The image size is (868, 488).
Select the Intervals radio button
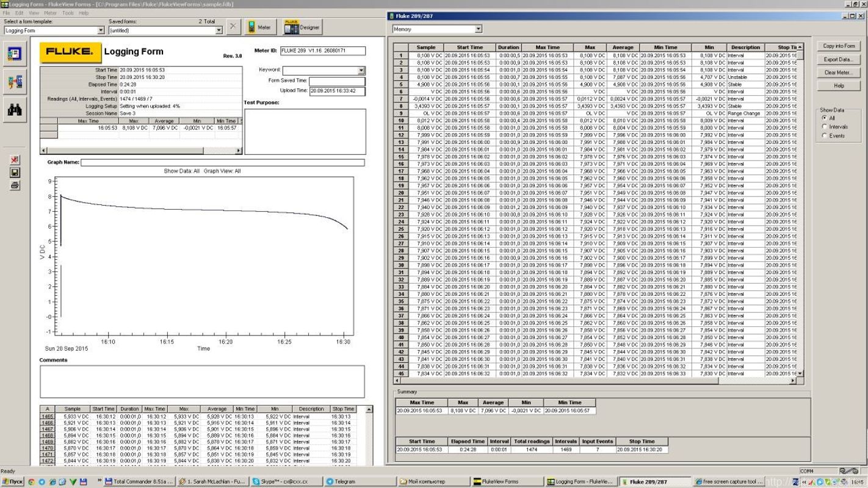tap(824, 127)
